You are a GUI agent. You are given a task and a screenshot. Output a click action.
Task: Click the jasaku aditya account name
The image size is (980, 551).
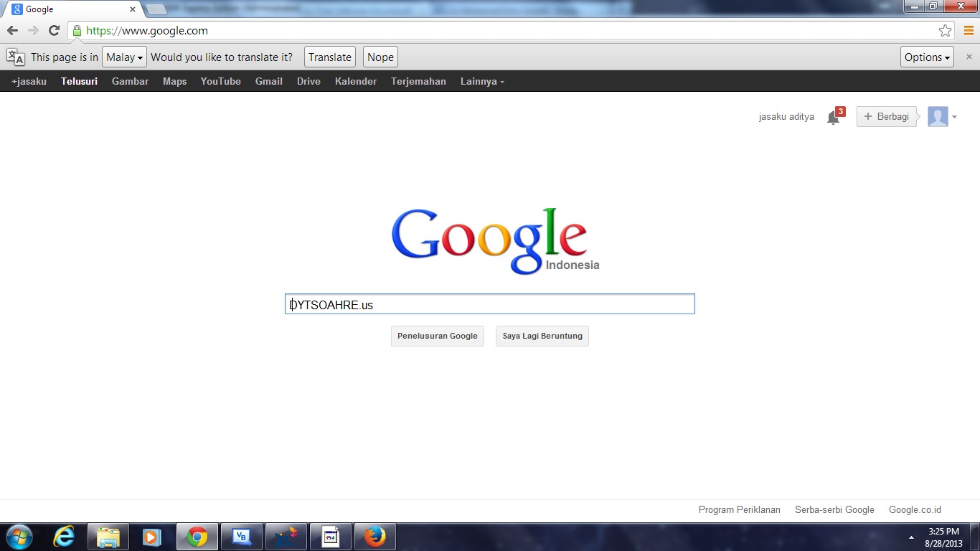point(786,116)
